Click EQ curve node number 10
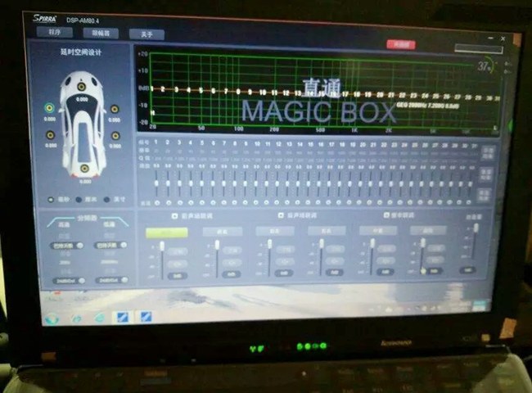The image size is (532, 393). tap(263, 92)
